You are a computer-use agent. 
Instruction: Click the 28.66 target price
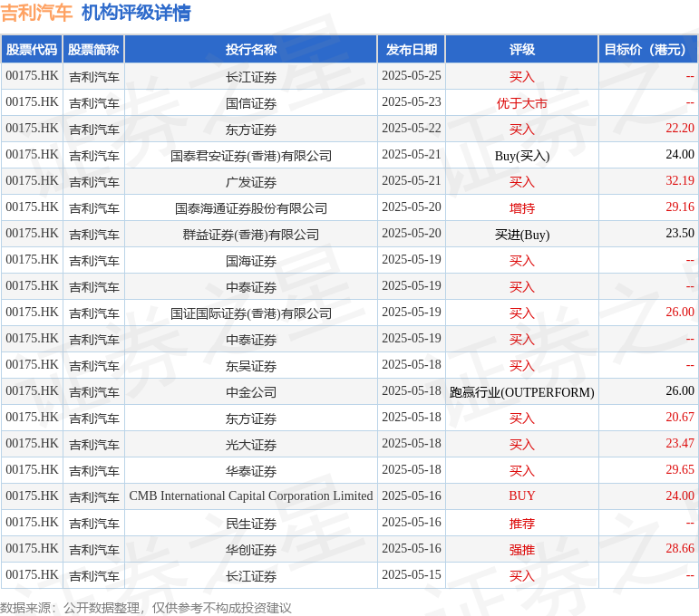coord(680,549)
